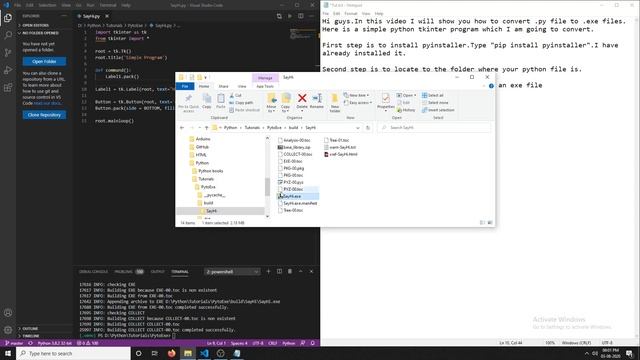Kill terminal with trash icon

point(290,271)
